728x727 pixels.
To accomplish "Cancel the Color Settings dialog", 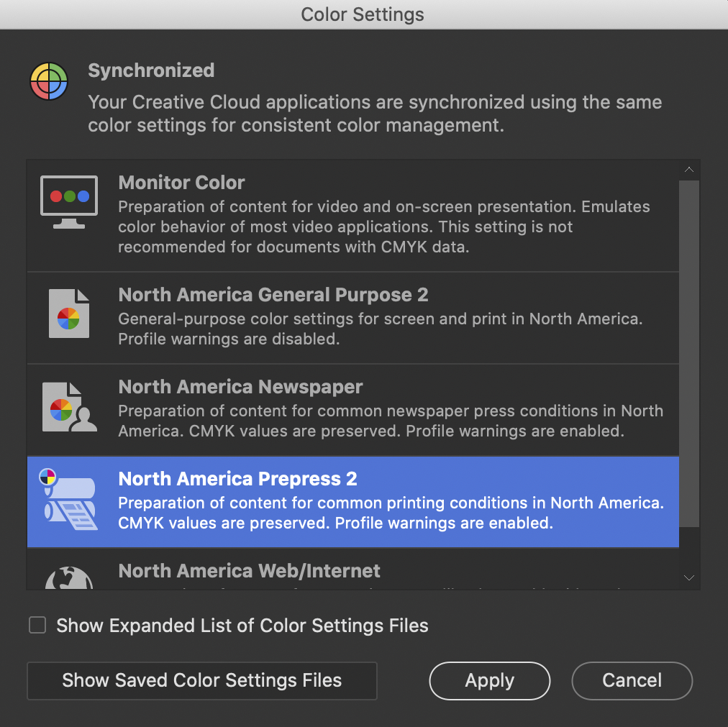I will pos(632,680).
